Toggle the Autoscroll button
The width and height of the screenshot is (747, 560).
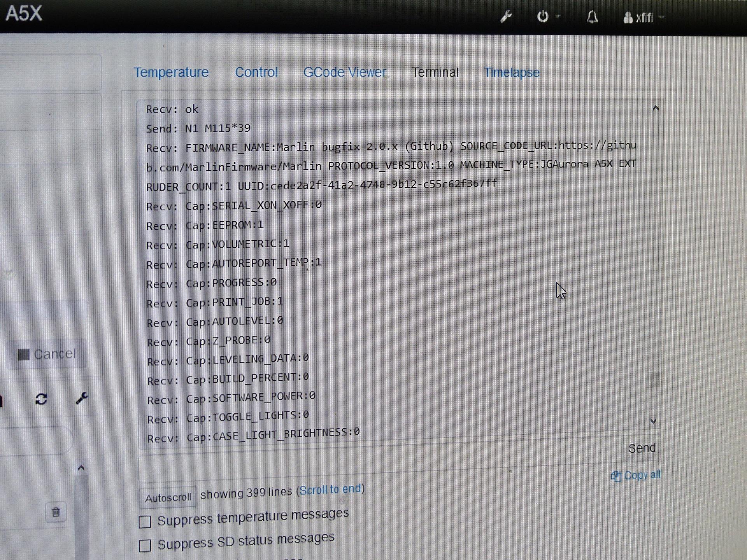168,498
